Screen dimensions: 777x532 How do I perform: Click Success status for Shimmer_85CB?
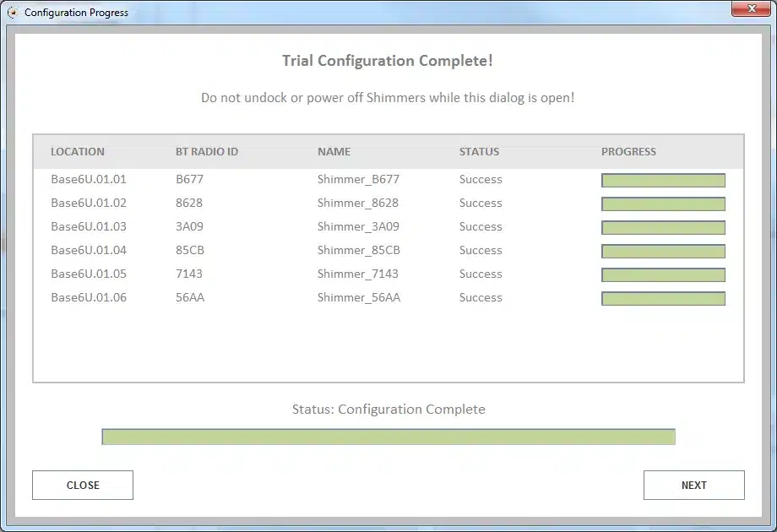[x=481, y=250]
